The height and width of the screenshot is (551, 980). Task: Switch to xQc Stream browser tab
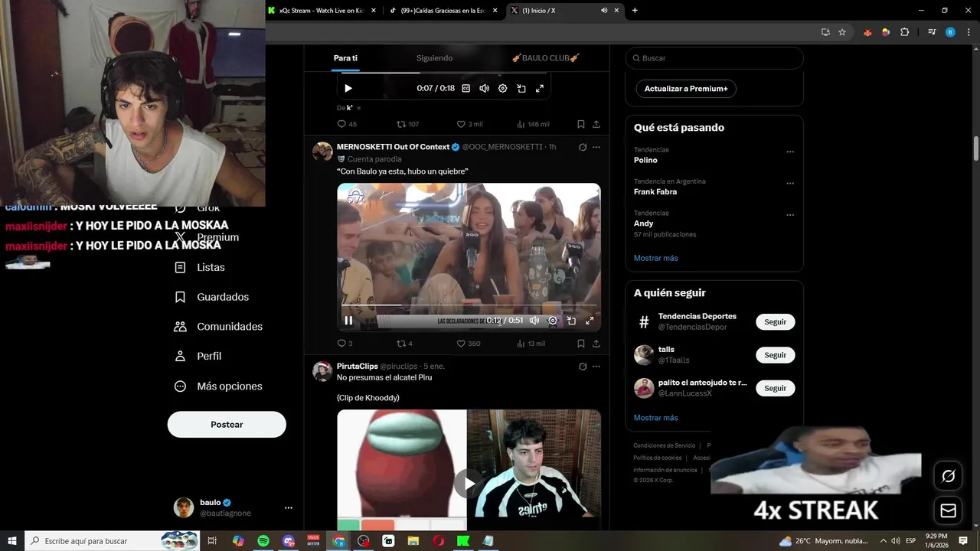point(322,11)
